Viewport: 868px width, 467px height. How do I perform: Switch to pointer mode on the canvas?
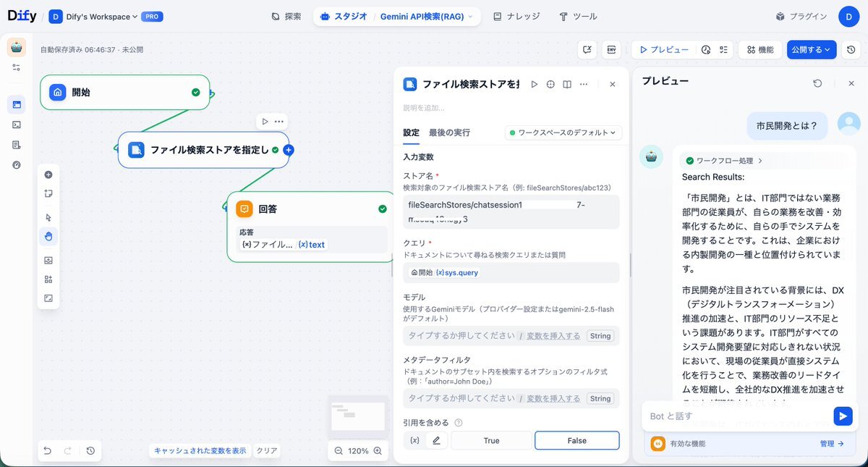[48, 217]
